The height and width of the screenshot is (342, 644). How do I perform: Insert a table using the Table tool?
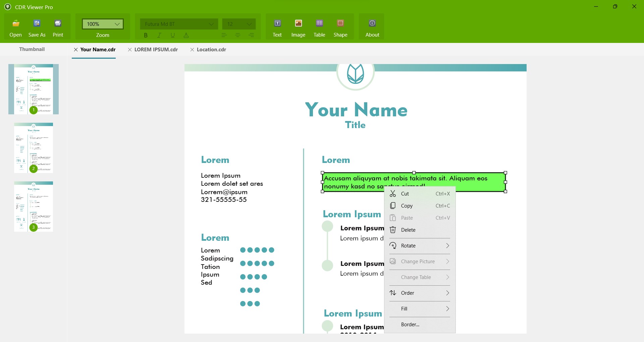click(x=319, y=27)
